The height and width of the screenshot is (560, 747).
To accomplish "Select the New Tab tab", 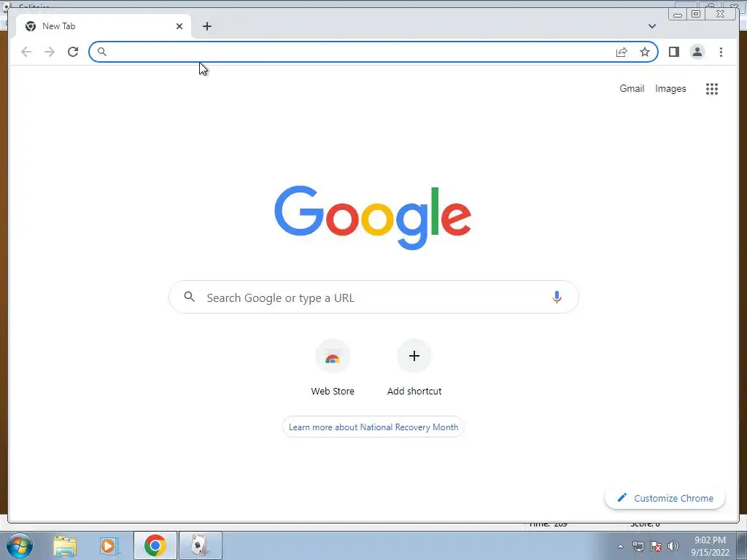I will [x=104, y=26].
